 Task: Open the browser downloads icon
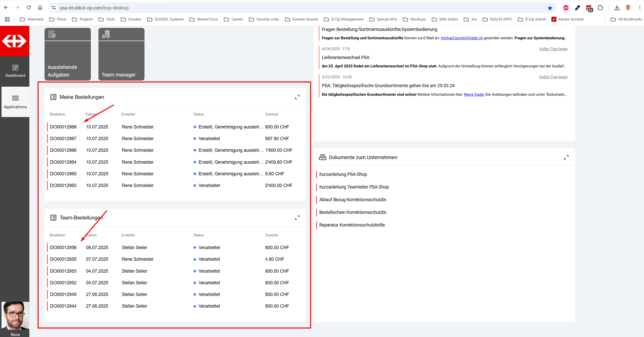click(617, 8)
